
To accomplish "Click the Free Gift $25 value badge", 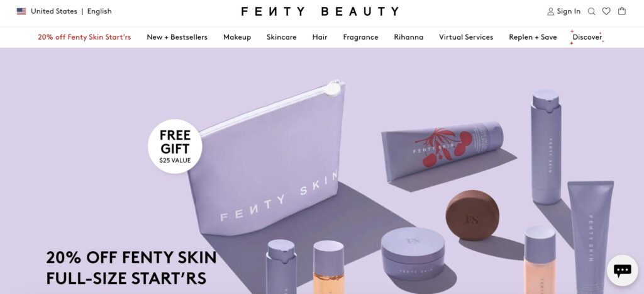I will (x=175, y=147).
